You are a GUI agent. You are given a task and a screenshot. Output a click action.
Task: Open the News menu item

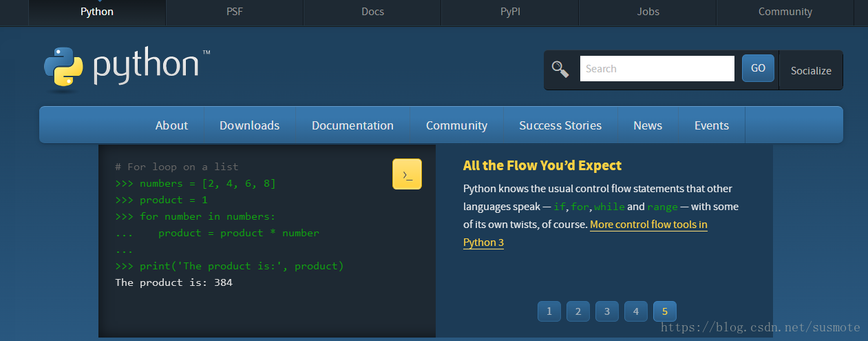coord(648,125)
